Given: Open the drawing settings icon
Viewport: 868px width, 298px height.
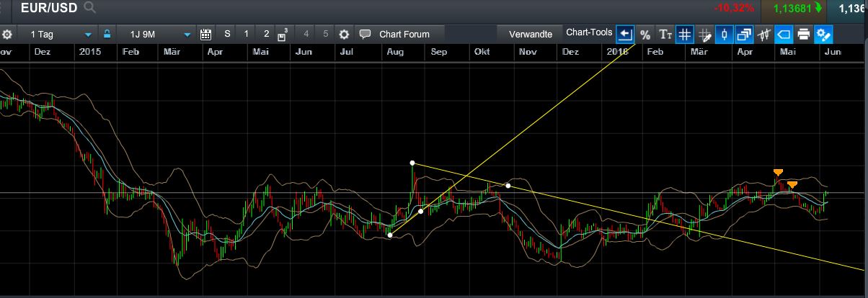Looking at the screenshot, I should (825, 34).
